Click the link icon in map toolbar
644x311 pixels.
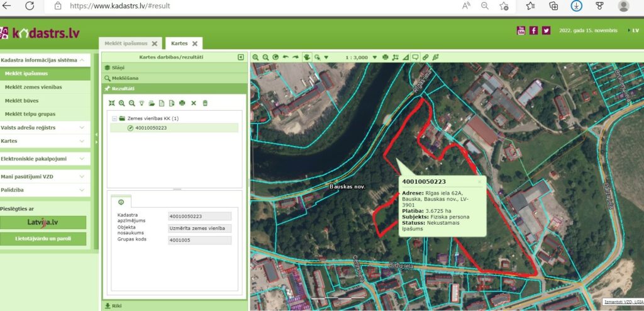tap(426, 57)
